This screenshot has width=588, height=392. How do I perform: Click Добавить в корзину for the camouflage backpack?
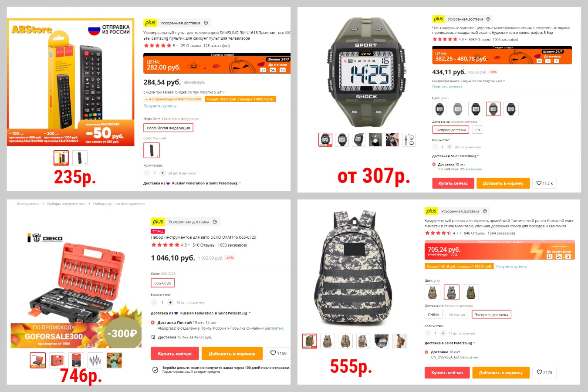(501, 372)
